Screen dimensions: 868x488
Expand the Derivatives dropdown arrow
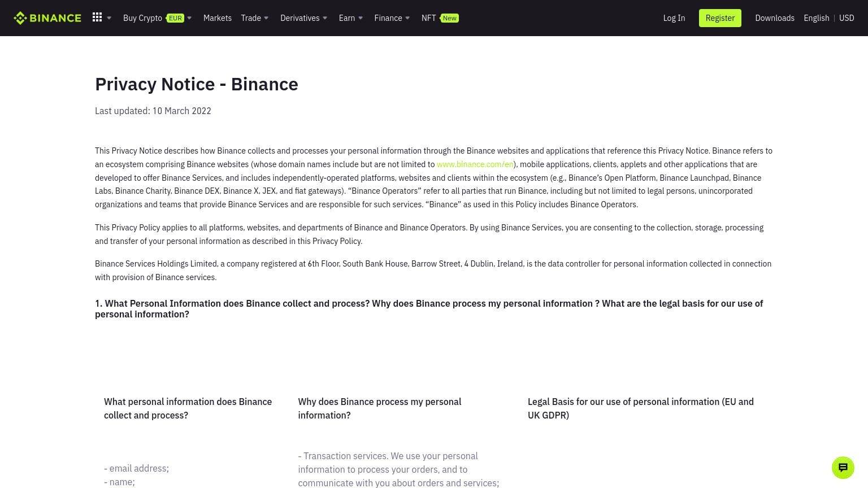pyautogui.click(x=325, y=18)
